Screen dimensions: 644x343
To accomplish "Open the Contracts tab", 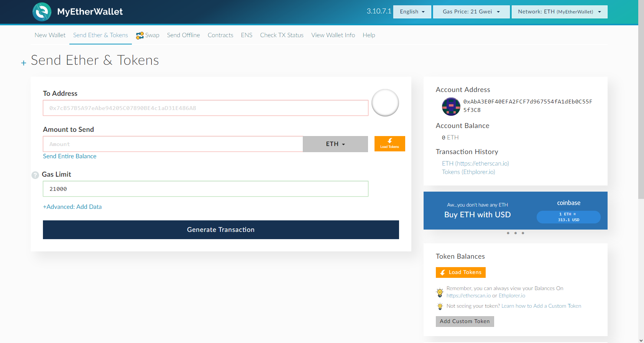I will tap(220, 35).
